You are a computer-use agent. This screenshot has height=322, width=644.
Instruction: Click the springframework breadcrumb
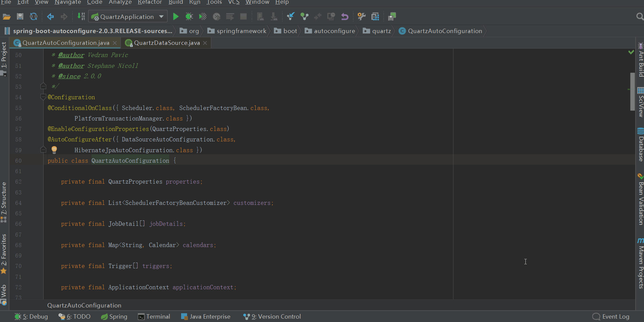(x=237, y=31)
